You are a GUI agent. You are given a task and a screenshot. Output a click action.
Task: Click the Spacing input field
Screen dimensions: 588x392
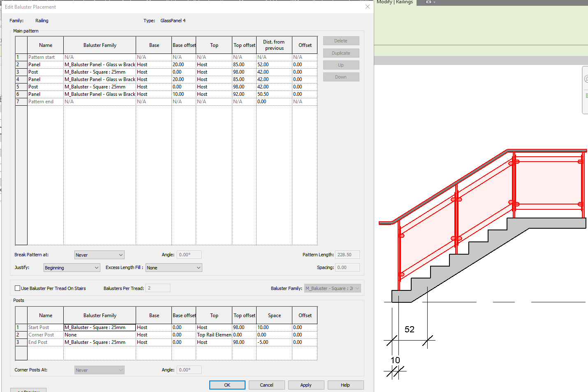coord(347,267)
